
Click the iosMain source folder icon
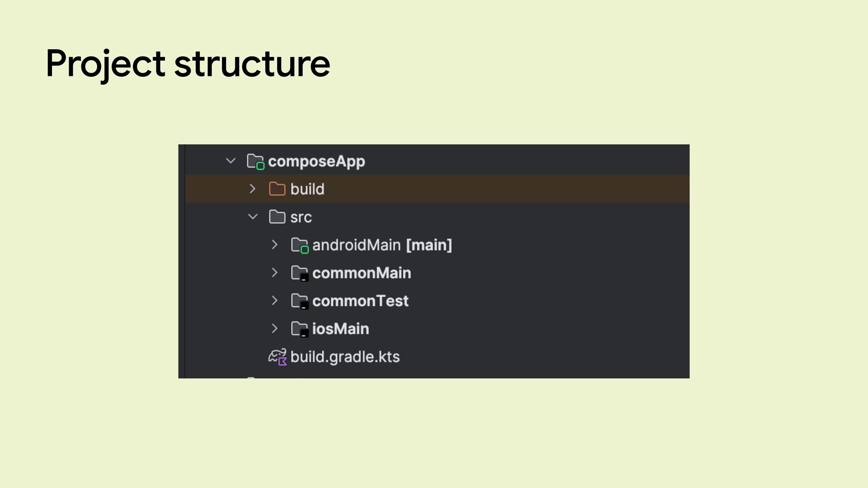[299, 329]
